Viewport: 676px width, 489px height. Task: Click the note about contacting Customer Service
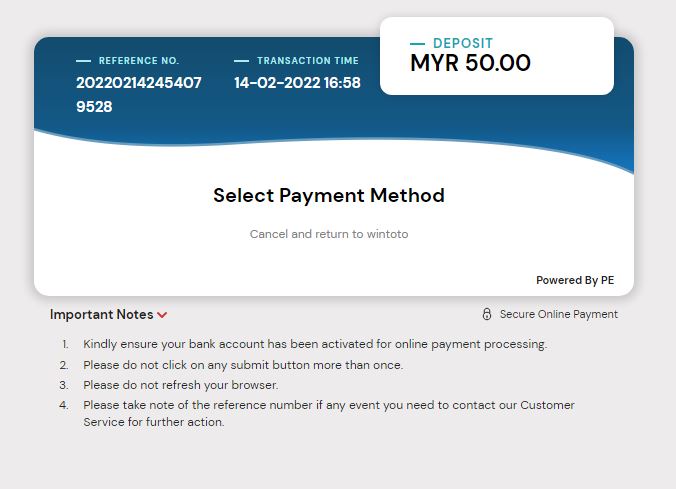click(x=328, y=413)
